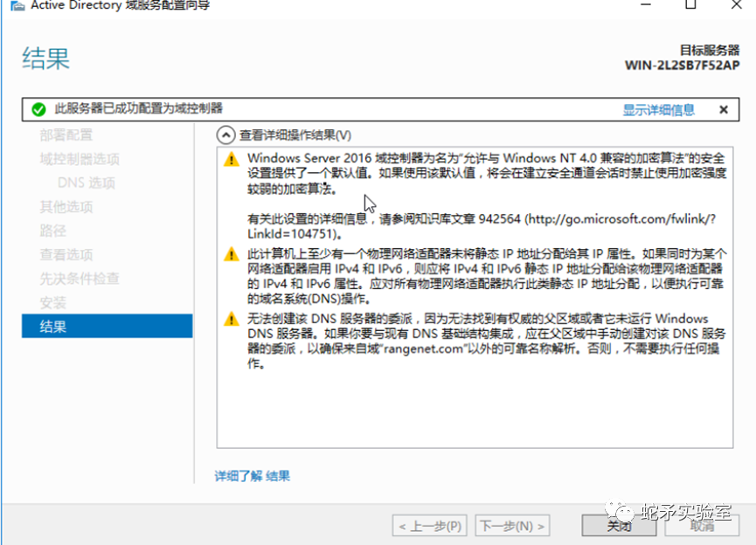The height and width of the screenshot is (545, 756).
Task: Collapse 查看详细操作结果 section
Action: coord(225,135)
